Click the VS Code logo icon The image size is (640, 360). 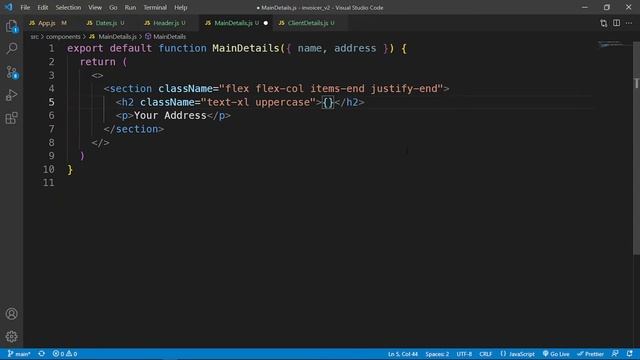pos(9,7)
